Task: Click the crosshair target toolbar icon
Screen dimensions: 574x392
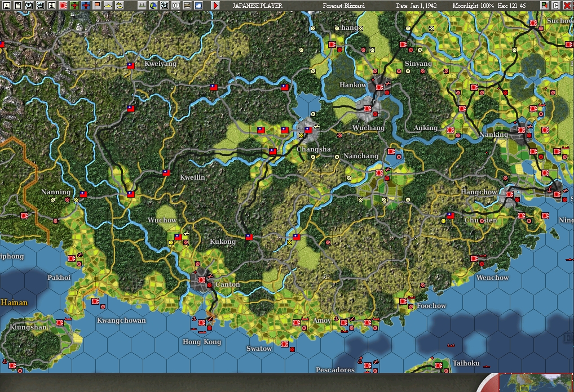Action: tap(165, 6)
